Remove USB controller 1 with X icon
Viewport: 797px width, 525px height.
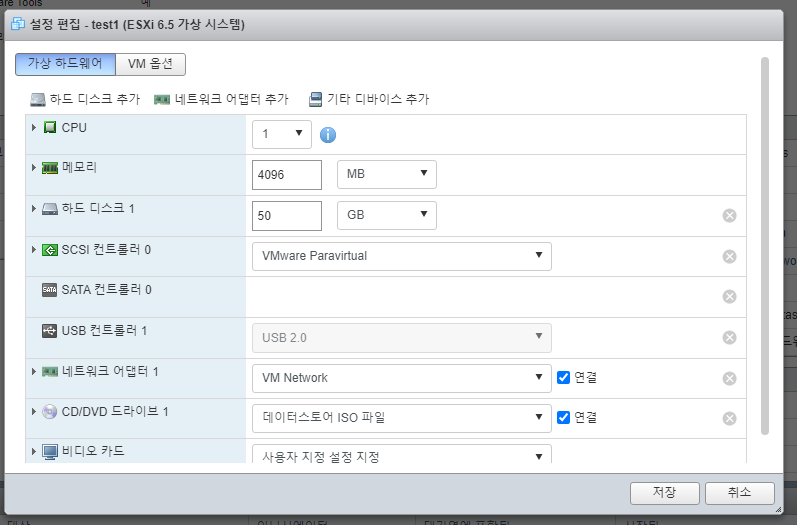[x=729, y=337]
